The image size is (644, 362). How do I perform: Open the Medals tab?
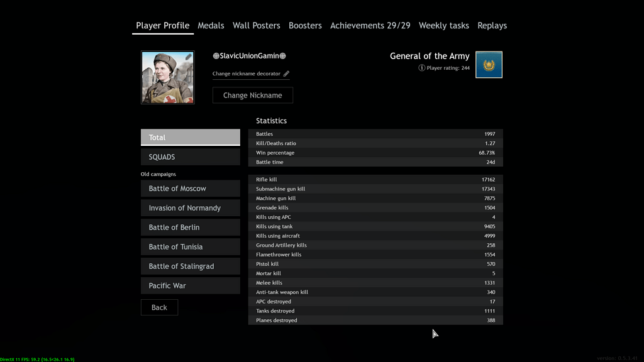tap(211, 26)
